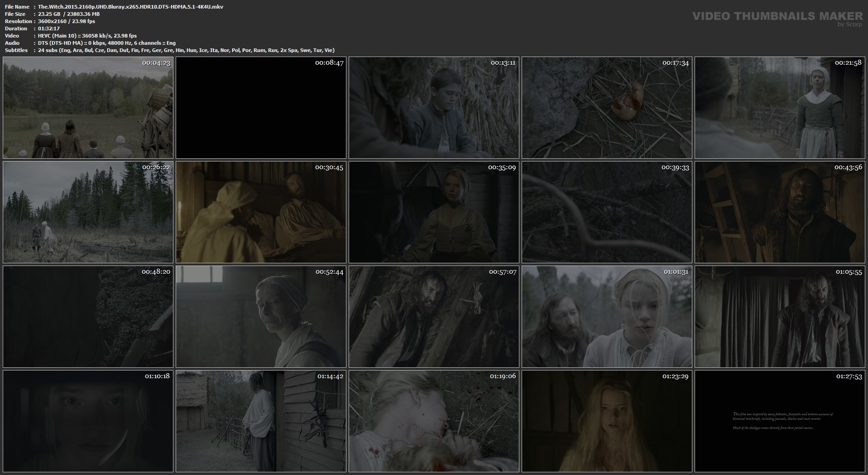
Task: Select the broken egg frame at 00:17:34
Action: 607,108
